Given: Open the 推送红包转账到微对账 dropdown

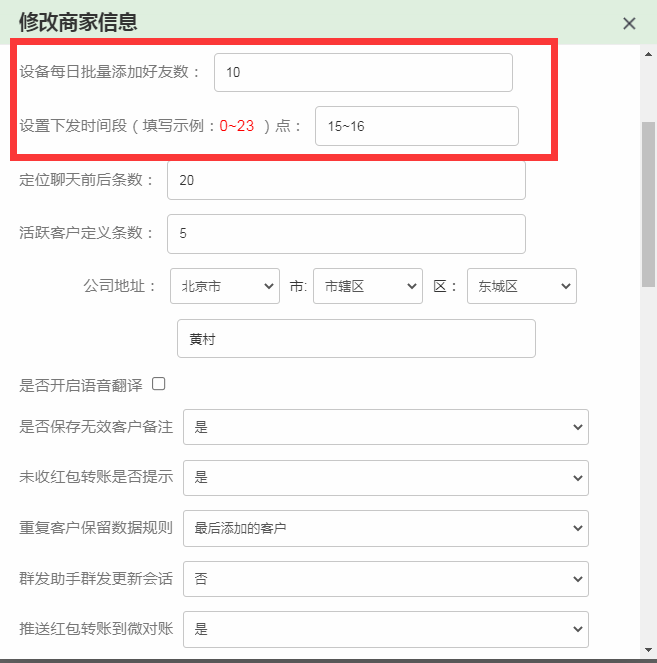Looking at the screenshot, I should (385, 629).
